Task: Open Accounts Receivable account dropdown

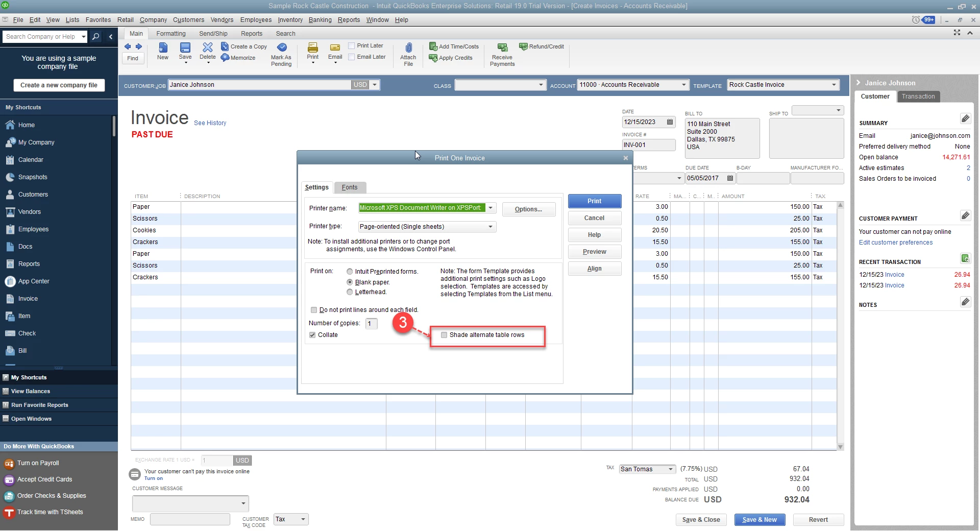Action: point(684,85)
